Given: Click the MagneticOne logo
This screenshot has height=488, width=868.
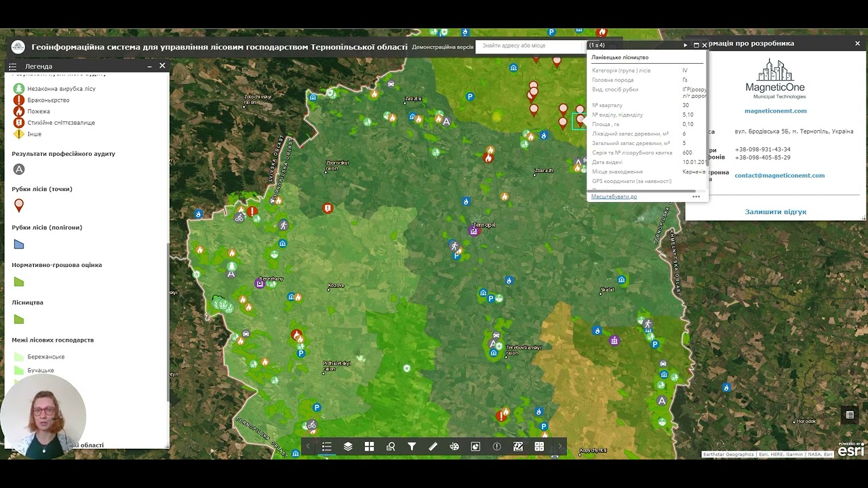Looking at the screenshot, I should tap(776, 79).
